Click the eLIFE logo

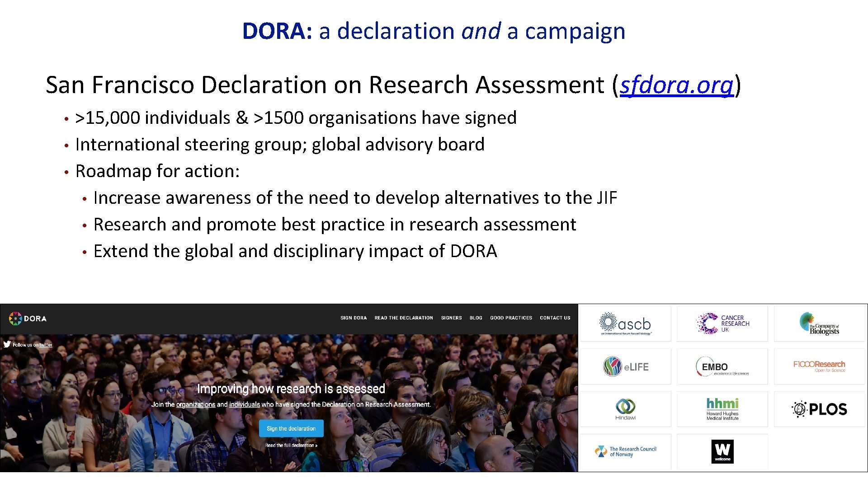pos(626,366)
